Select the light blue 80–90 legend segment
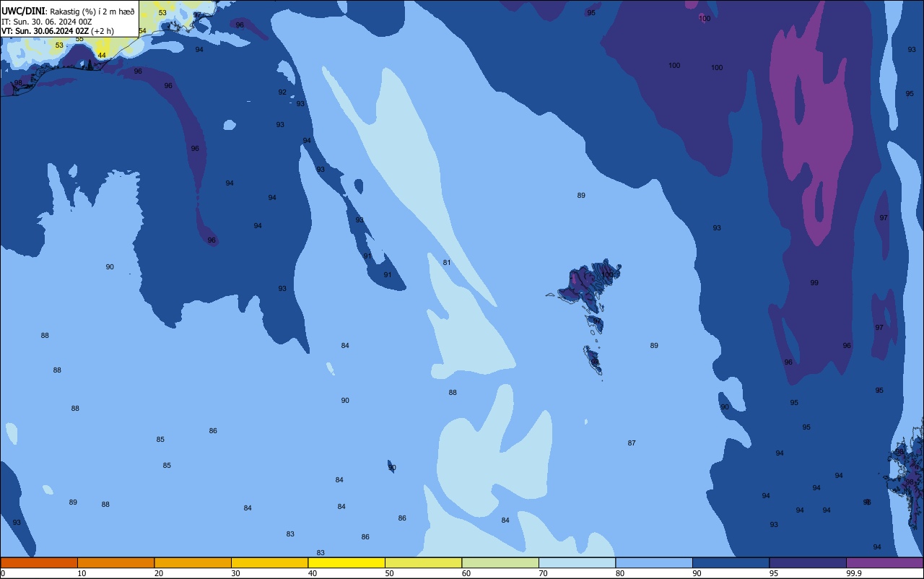This screenshot has height=579, width=924. (654, 562)
